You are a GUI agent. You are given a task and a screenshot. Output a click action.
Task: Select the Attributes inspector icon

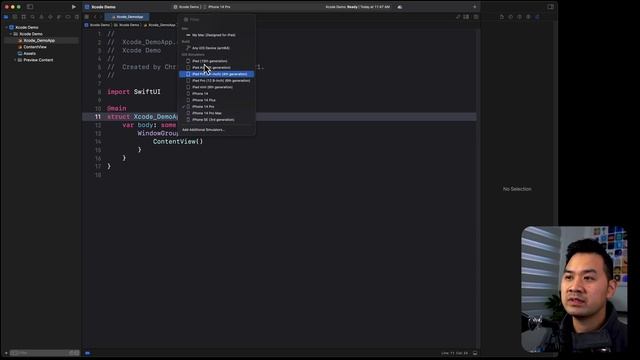(537, 17)
